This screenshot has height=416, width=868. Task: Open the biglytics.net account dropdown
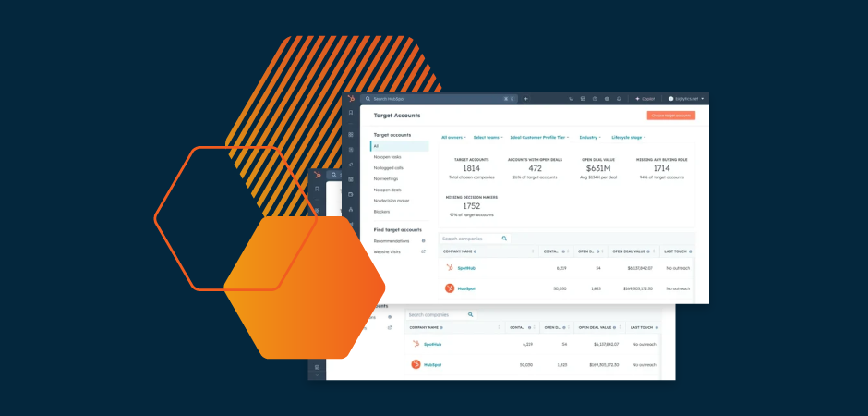tap(686, 99)
